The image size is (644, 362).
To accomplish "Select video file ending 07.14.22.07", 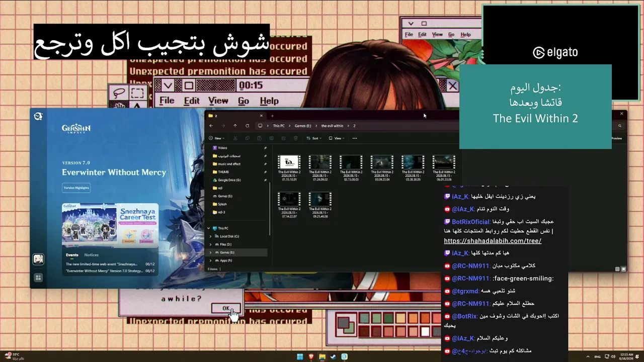I will point(289,204).
